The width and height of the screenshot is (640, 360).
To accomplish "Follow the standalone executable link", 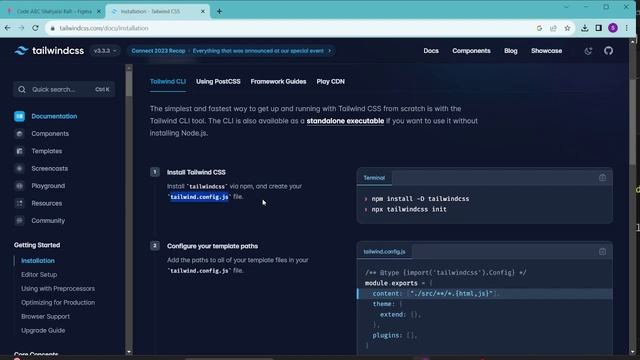I will click(x=345, y=121).
